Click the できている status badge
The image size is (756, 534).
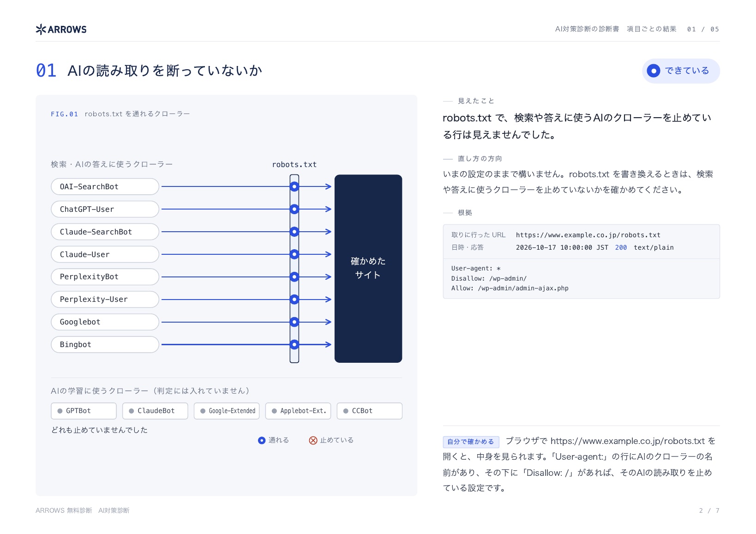point(680,71)
